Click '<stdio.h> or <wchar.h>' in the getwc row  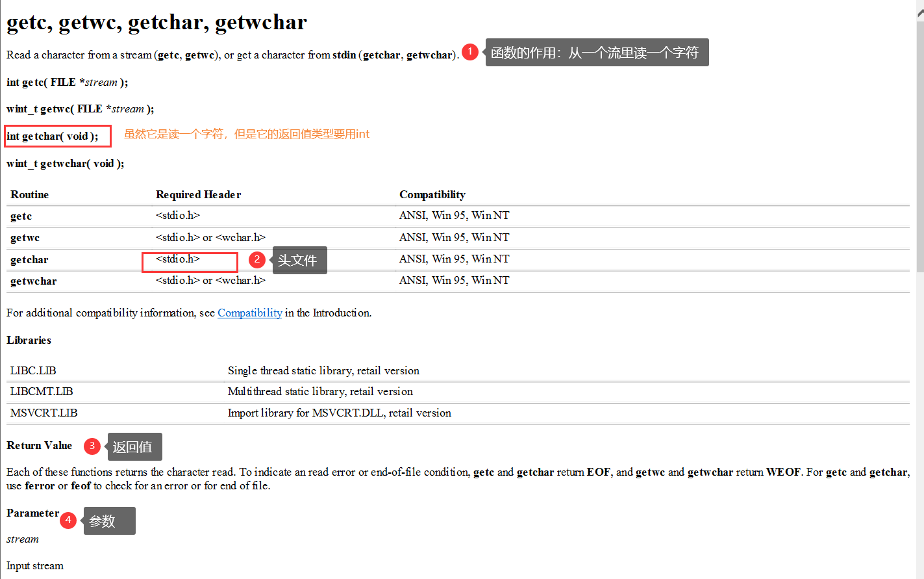click(211, 238)
